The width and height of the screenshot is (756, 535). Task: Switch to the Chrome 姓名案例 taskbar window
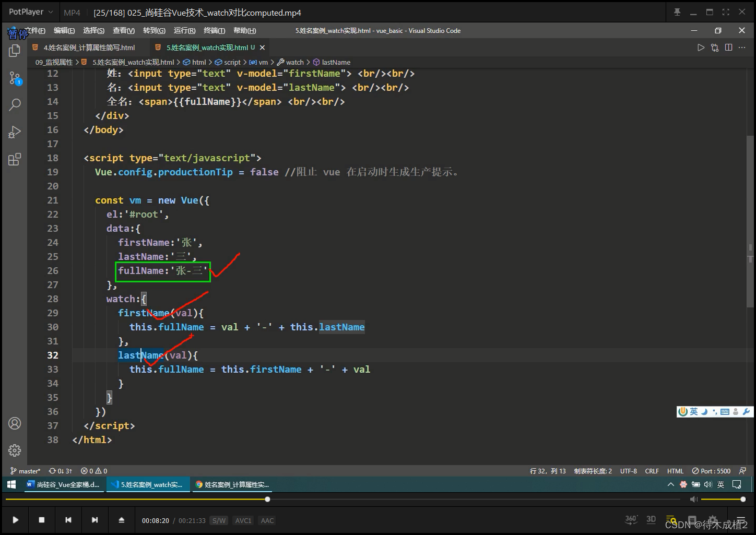[232, 484]
